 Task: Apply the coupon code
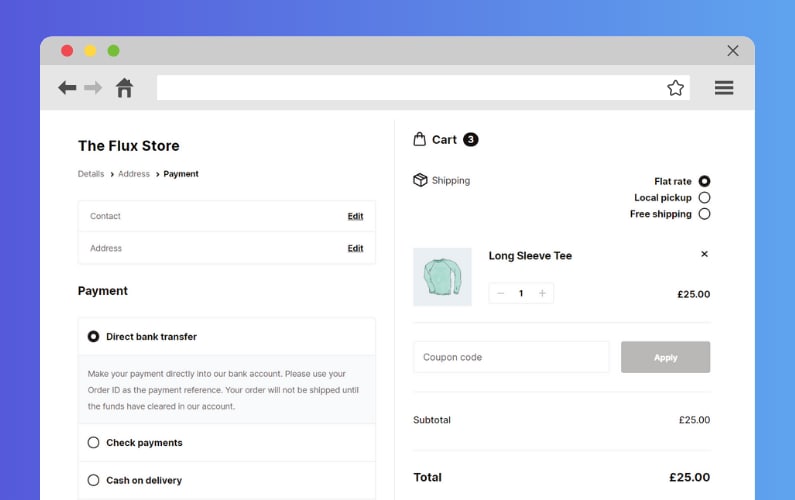tap(665, 357)
